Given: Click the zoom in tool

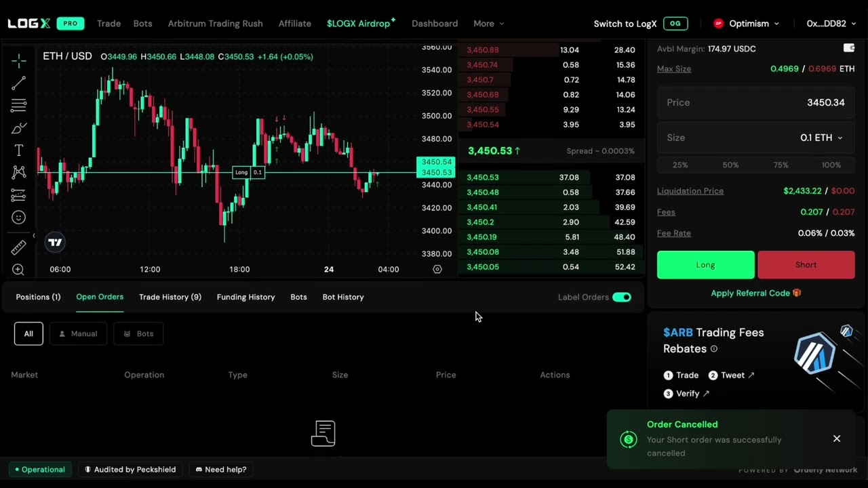Looking at the screenshot, I should click(18, 270).
